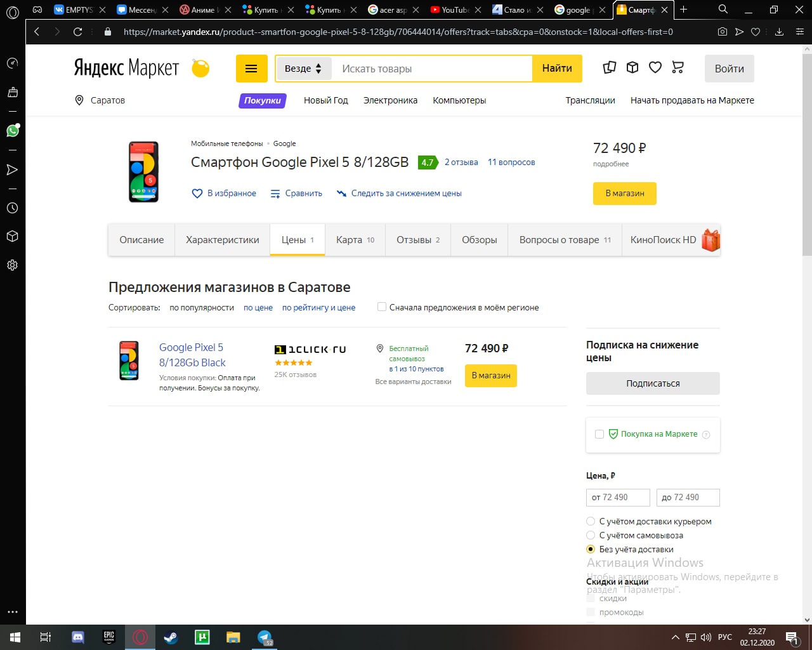The width and height of the screenshot is (812, 650).
Task: Click the Подписаться button
Action: coord(653,383)
